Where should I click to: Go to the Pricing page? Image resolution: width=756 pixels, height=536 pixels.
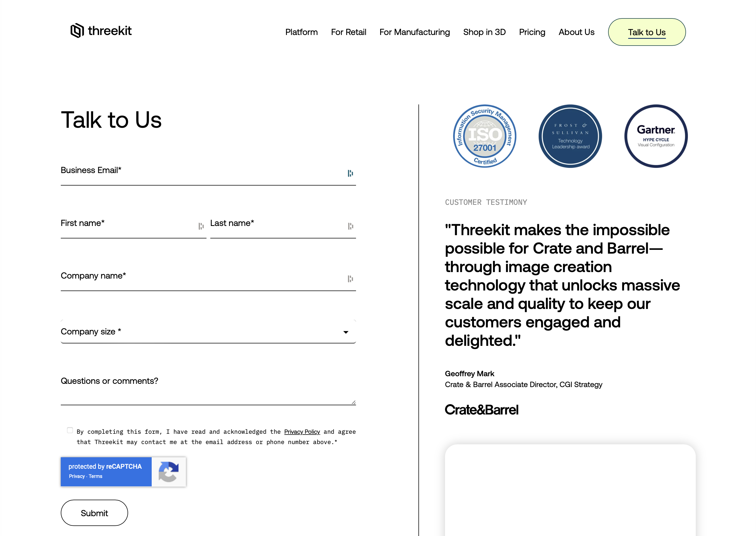tap(532, 32)
